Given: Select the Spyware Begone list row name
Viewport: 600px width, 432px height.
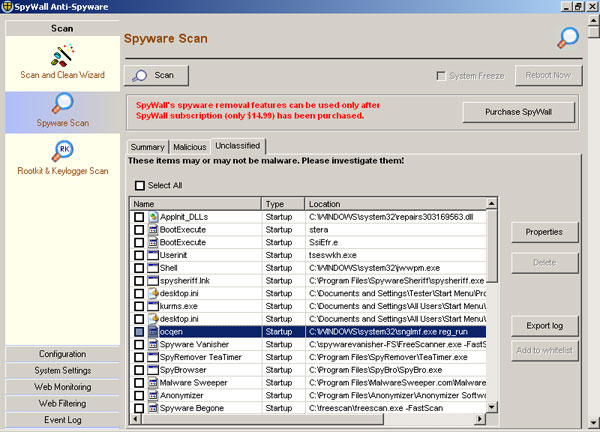Looking at the screenshot, I should 192,408.
